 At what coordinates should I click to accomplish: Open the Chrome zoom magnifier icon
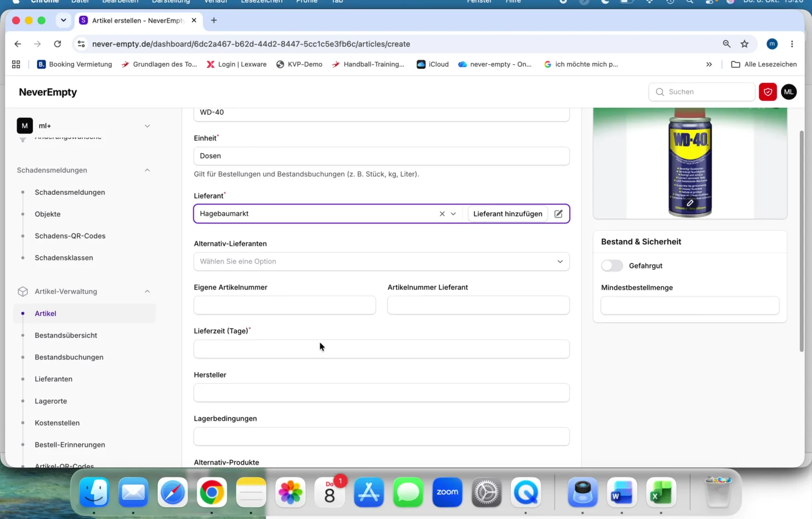tap(727, 44)
